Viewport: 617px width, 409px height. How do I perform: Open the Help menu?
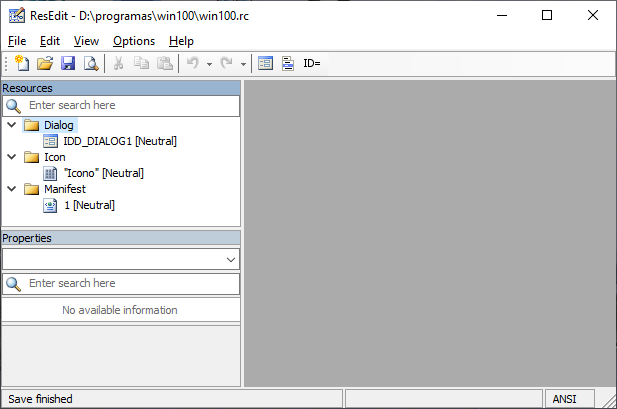coord(181,41)
